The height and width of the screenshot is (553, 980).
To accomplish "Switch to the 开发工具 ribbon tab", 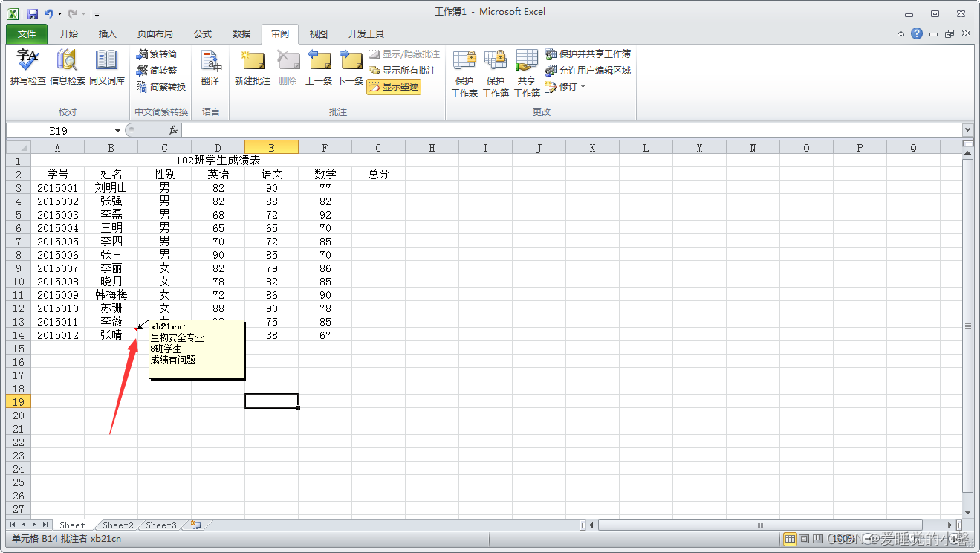I will tap(366, 33).
